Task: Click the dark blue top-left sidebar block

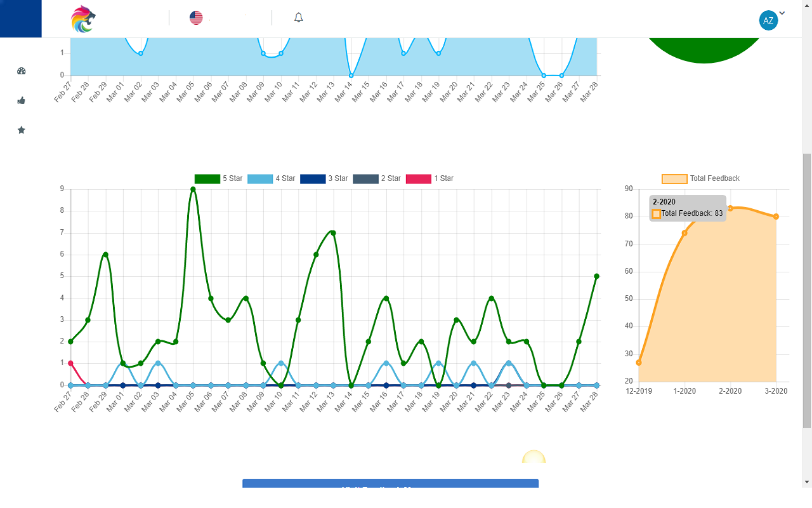Action: (x=21, y=18)
